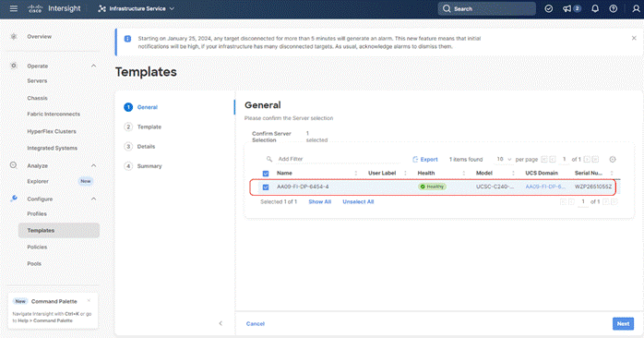
Task: Open the notifications bell icon
Action: pos(595,8)
